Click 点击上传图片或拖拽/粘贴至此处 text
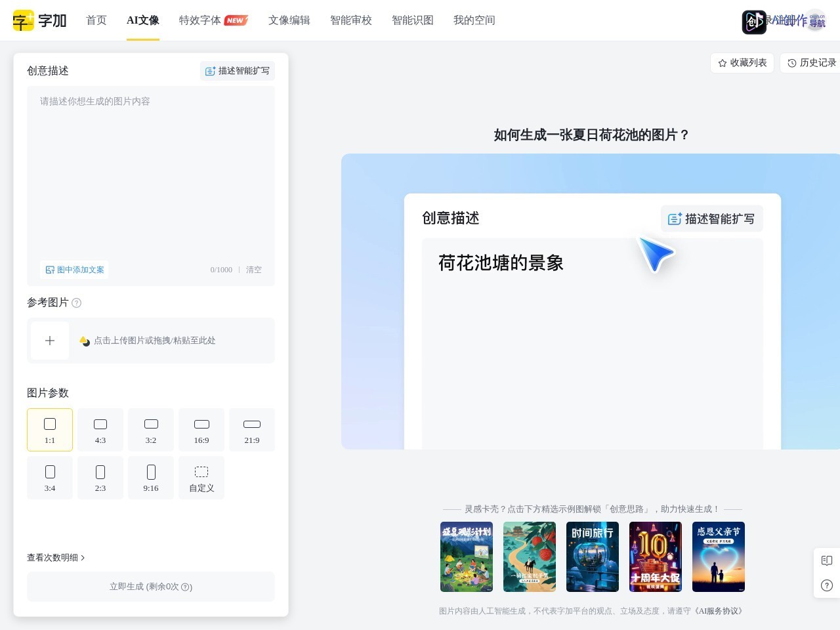 [x=155, y=341]
